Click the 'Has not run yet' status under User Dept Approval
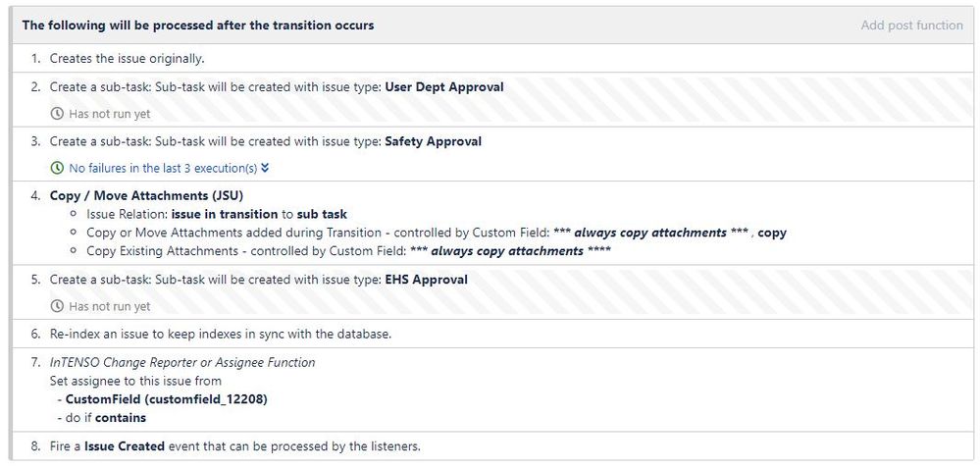 tap(109, 114)
